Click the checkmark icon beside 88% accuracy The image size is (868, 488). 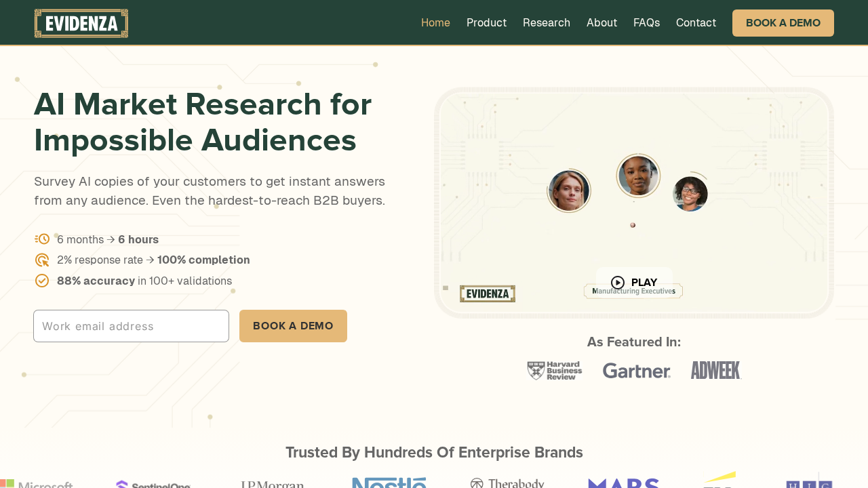41,280
